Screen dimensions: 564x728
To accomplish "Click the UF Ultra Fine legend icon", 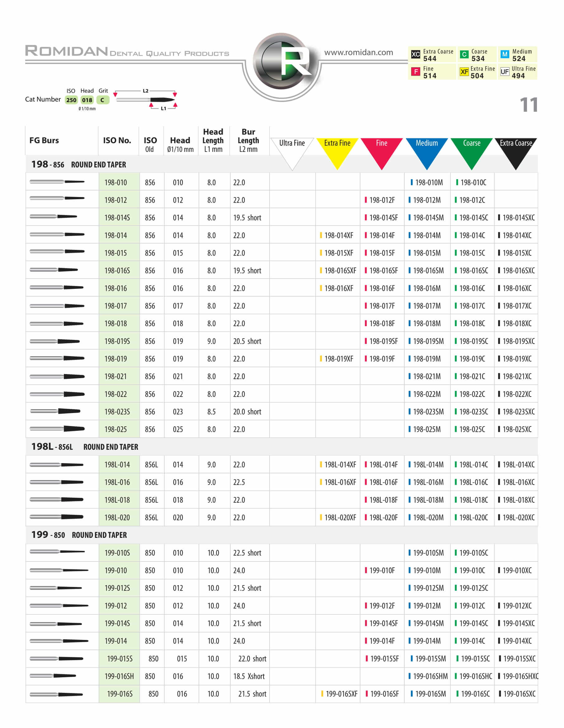I will click(x=505, y=72).
